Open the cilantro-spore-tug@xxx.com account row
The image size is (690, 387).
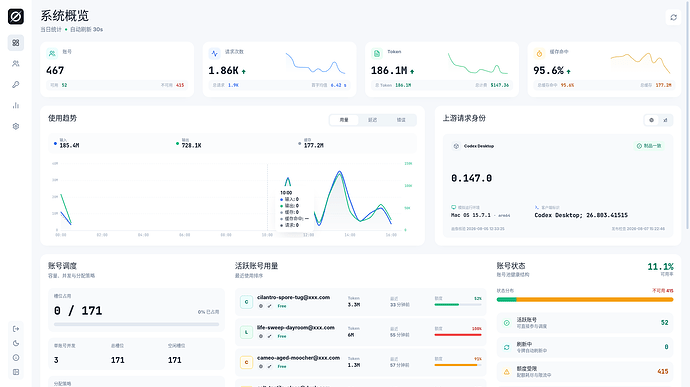(360, 302)
